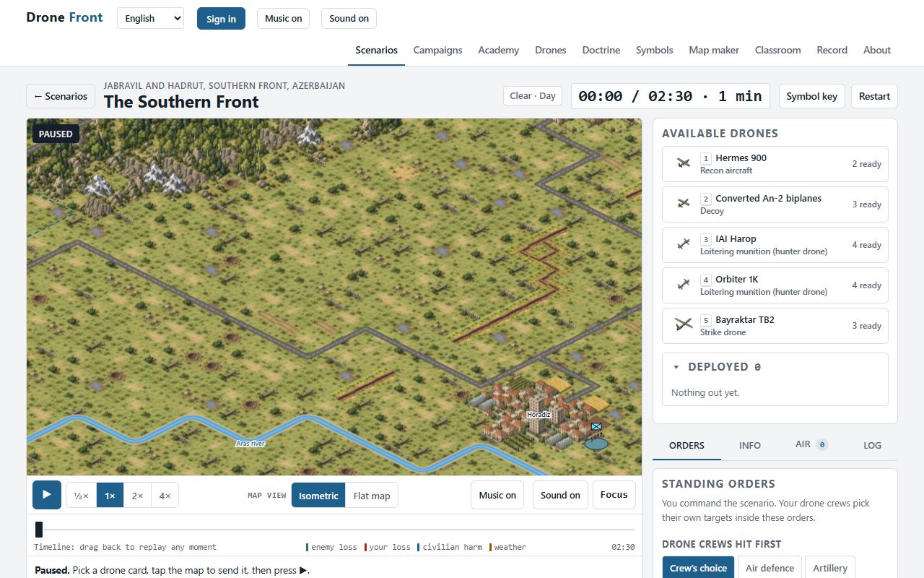Set playback speed to 2×
Image resolution: width=924 pixels, height=578 pixels.
(x=137, y=496)
